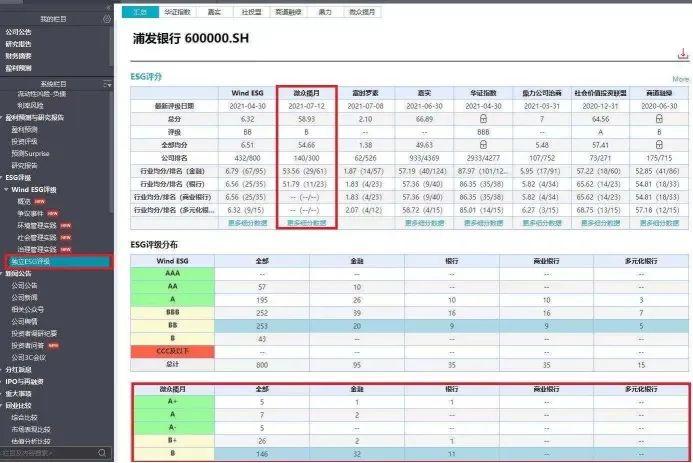693x463 pixels.
Task: Click the lock icon in 华证指数 全部均分 cell
Action: pyautogui.click(x=483, y=145)
